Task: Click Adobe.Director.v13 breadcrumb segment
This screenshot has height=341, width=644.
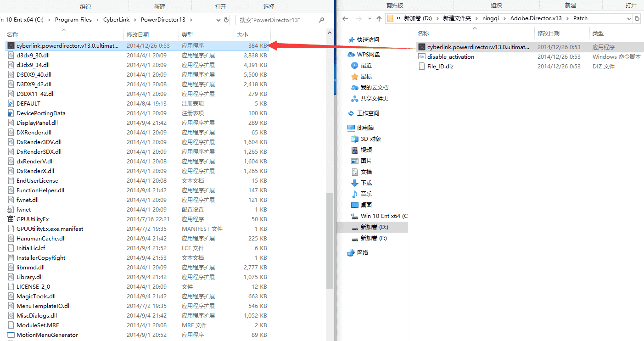Action: pos(536,19)
